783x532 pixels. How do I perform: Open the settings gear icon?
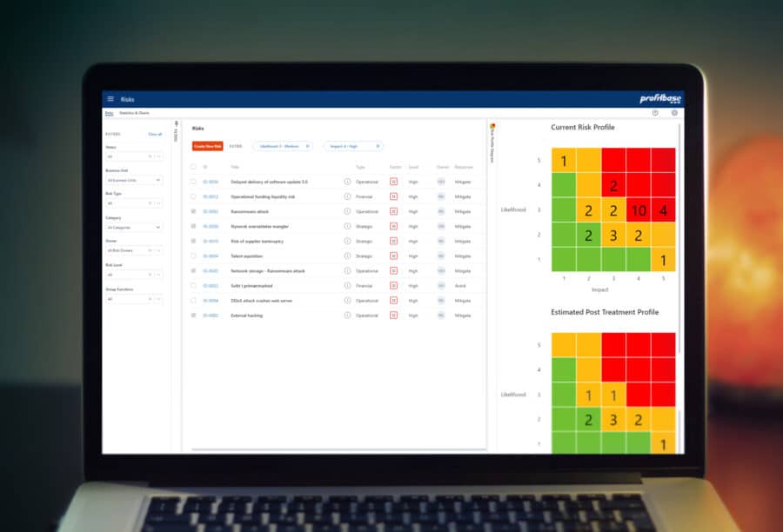point(673,113)
